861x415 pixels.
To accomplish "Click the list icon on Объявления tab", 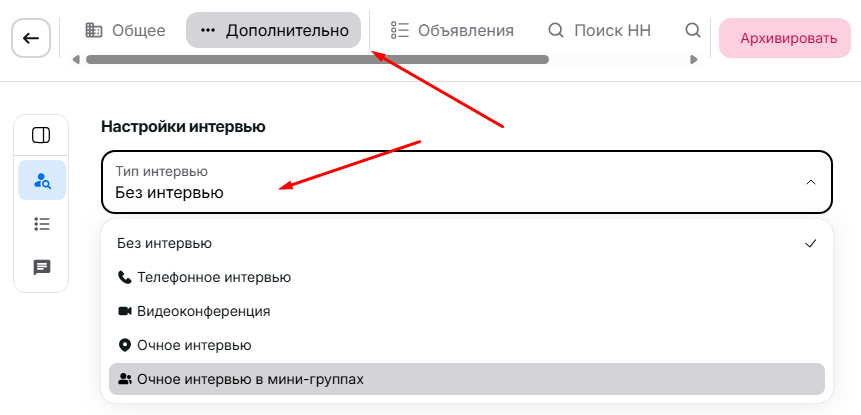I will 400,31.
